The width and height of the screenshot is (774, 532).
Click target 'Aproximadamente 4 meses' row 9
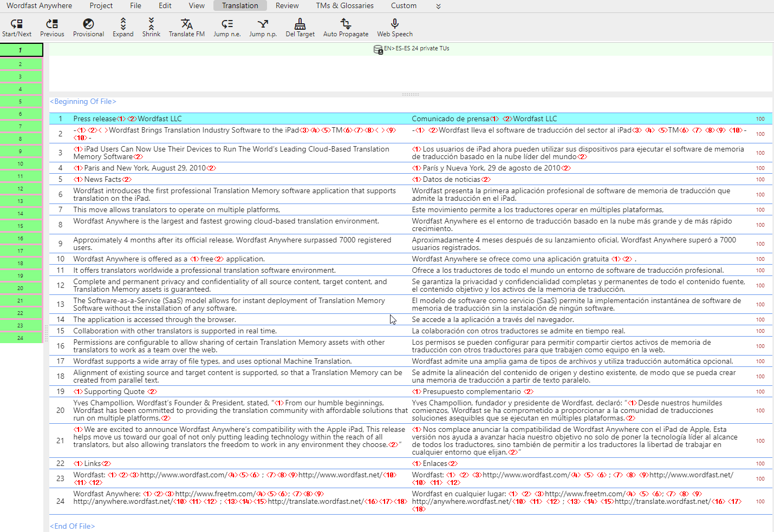click(x=574, y=244)
